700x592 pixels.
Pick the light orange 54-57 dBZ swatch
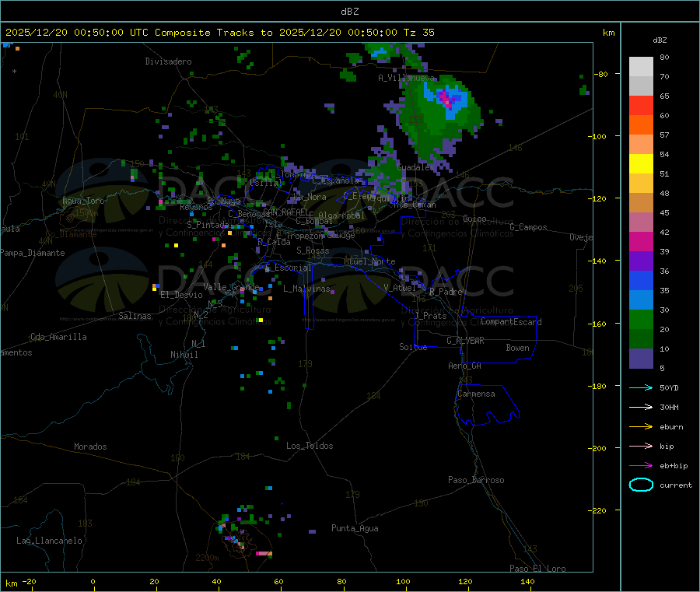point(641,144)
